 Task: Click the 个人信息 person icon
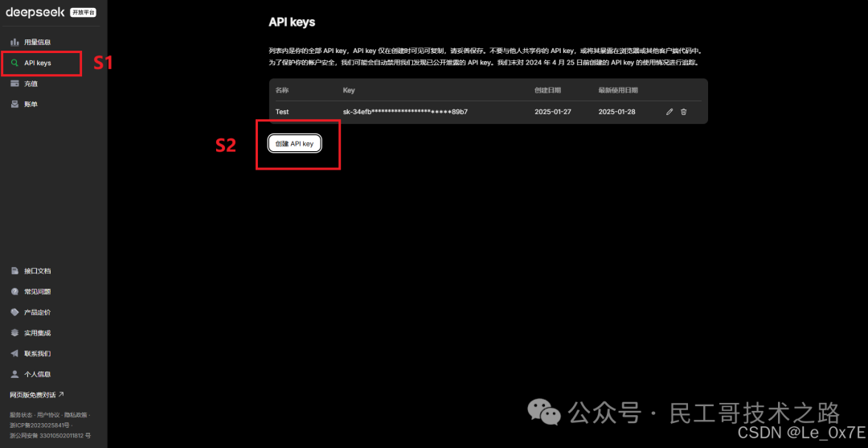coord(15,374)
